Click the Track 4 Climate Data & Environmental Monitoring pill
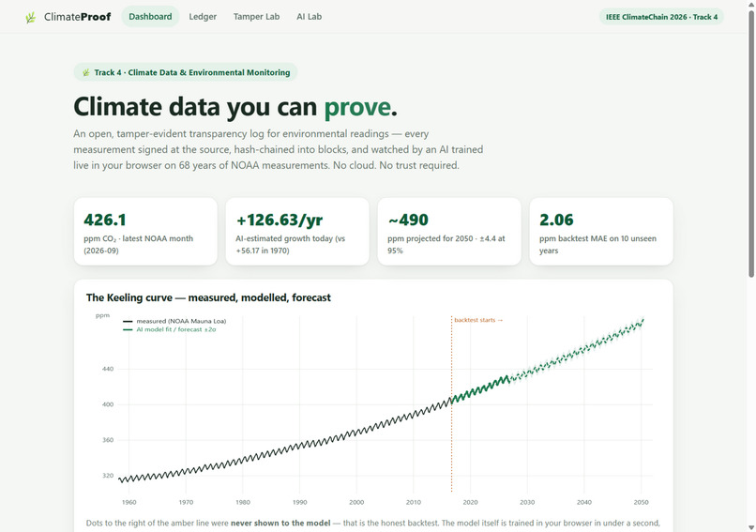756x532 pixels. (186, 72)
